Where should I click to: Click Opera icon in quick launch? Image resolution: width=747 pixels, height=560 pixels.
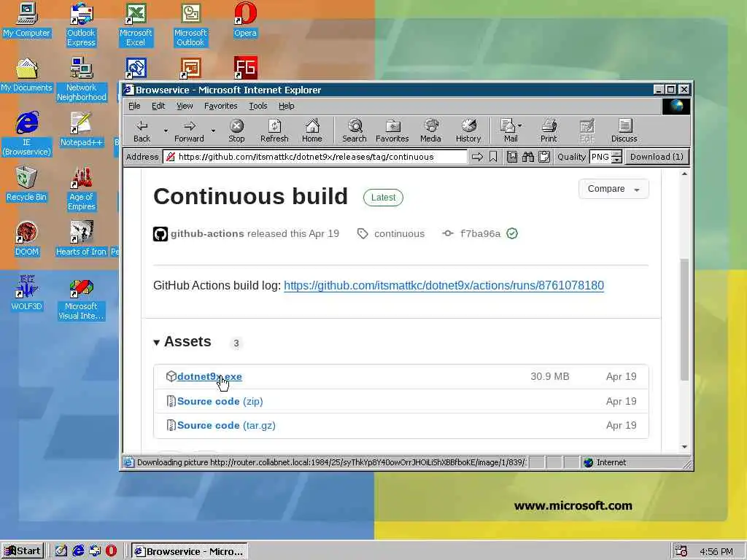tap(111, 551)
